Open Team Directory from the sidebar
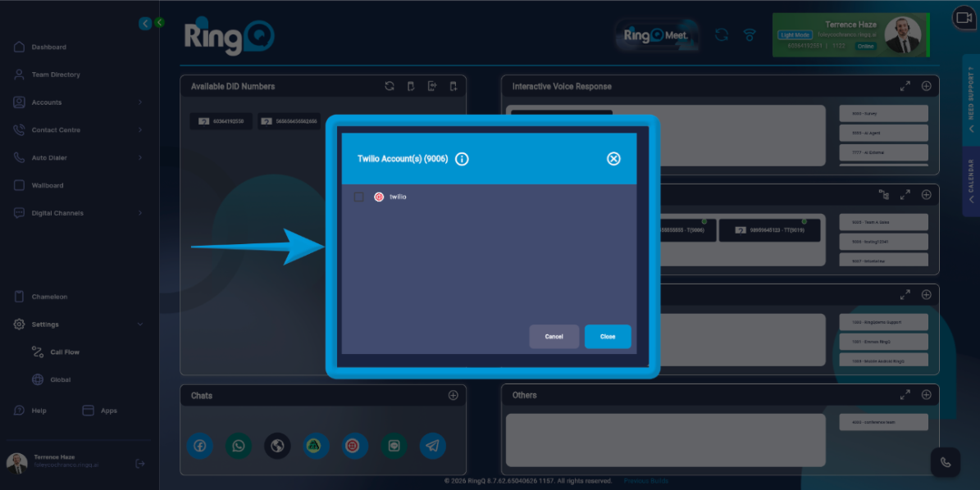The height and width of the screenshot is (490, 980). pos(54,74)
